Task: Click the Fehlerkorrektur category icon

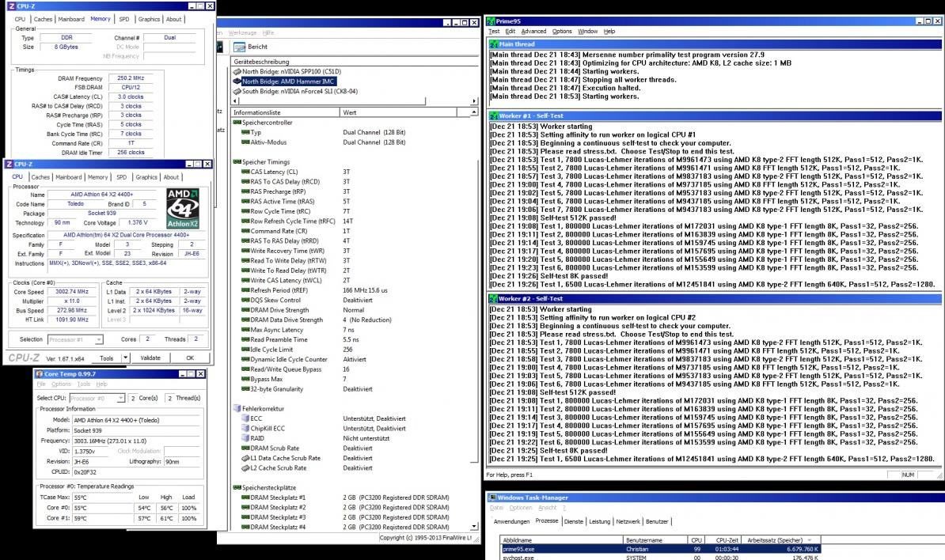Action: point(237,408)
